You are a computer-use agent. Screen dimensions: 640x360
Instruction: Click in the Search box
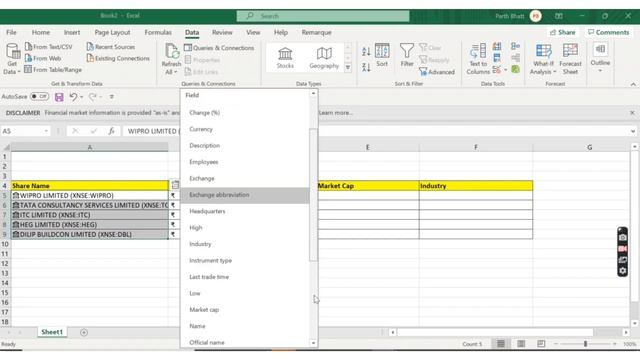(323, 16)
